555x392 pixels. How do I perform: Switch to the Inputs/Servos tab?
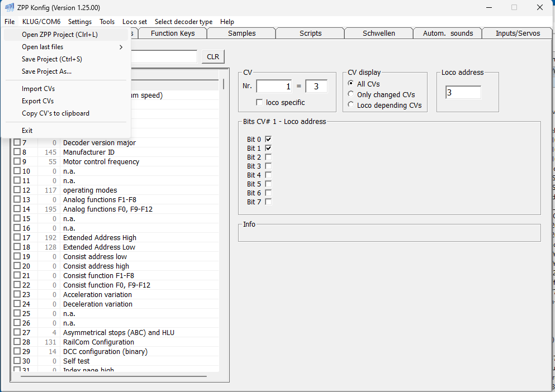coord(518,34)
